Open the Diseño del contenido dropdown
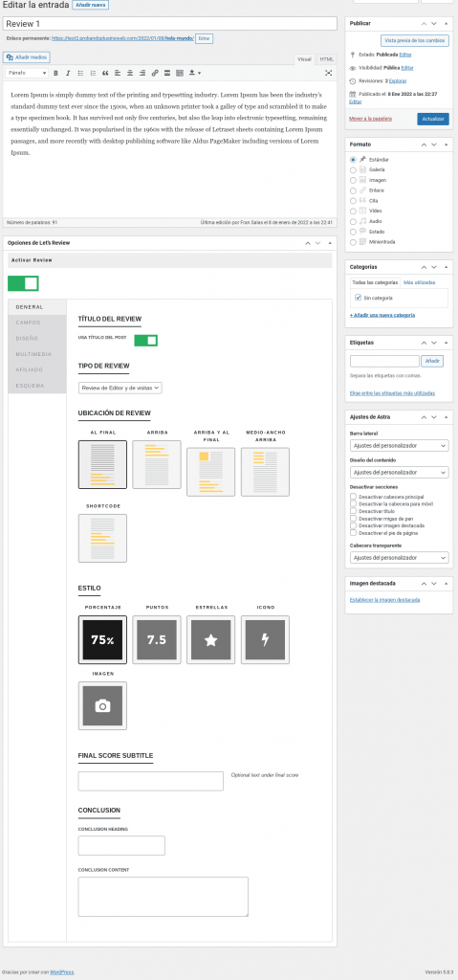 [400, 473]
